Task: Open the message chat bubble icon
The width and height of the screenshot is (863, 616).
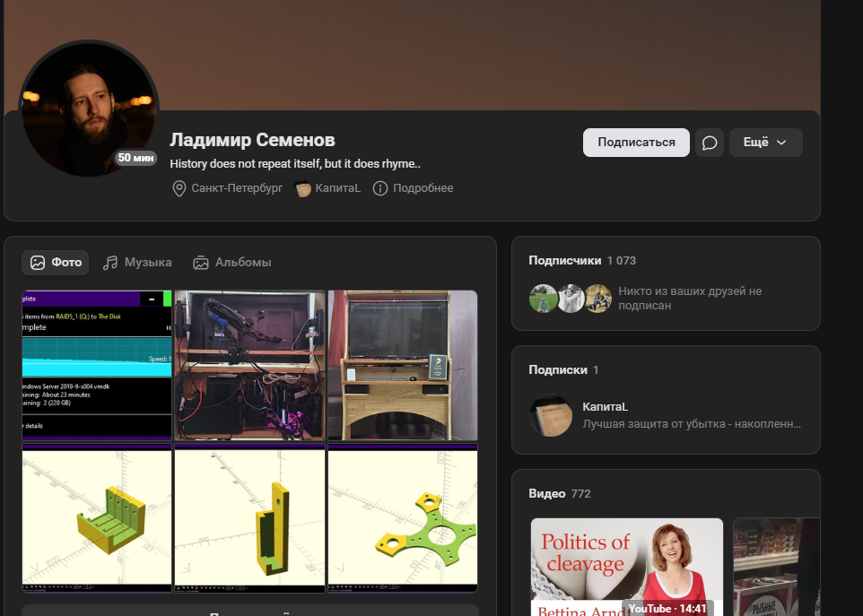Action: pos(710,143)
